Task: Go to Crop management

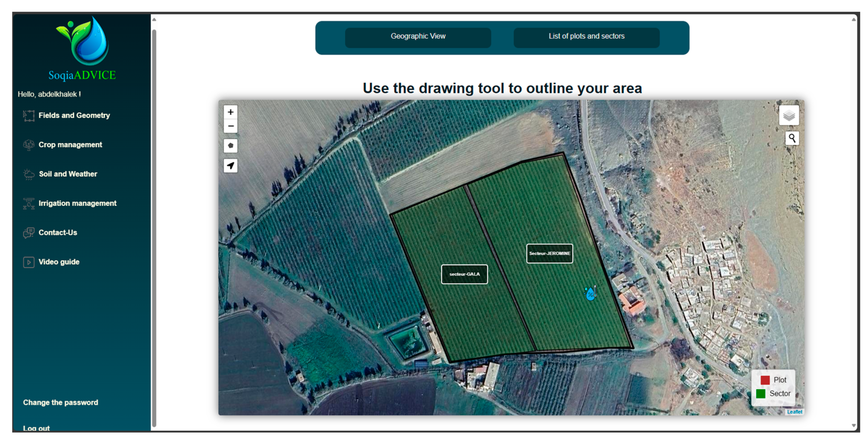Action: [70, 145]
